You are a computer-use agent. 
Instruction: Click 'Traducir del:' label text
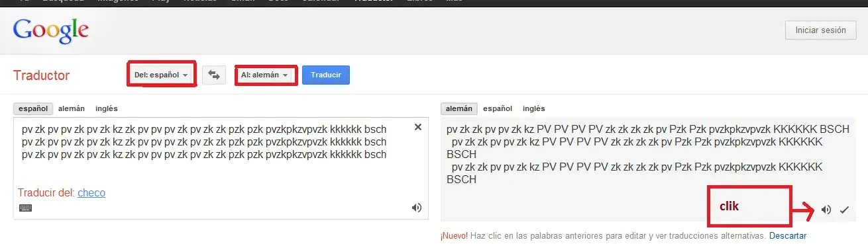point(46,193)
